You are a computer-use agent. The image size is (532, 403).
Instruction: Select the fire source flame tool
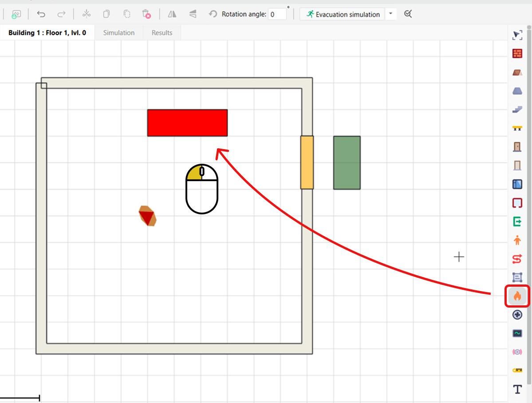517,296
